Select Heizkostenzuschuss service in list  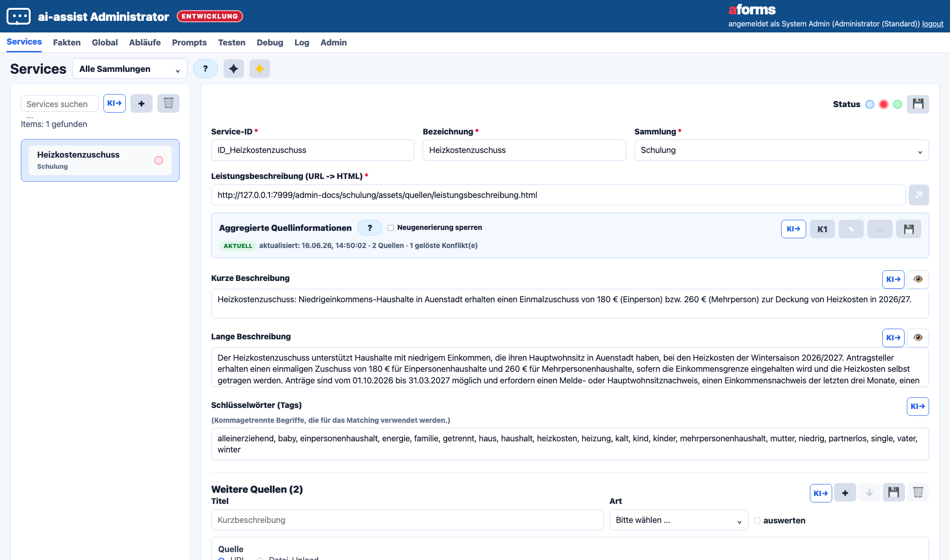pos(100,160)
